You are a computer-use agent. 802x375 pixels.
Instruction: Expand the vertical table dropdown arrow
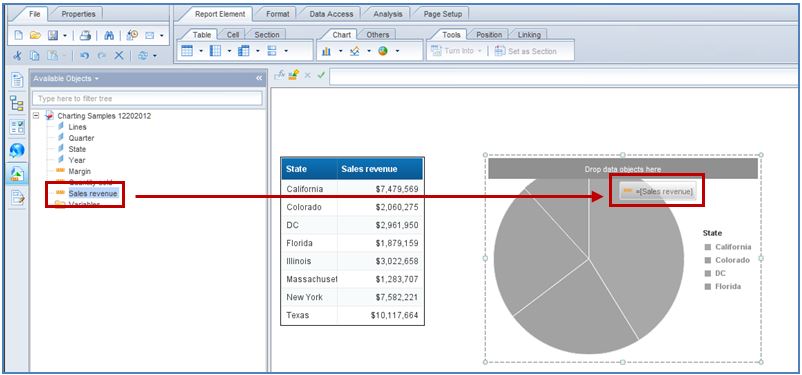pyautogui.click(x=202, y=51)
